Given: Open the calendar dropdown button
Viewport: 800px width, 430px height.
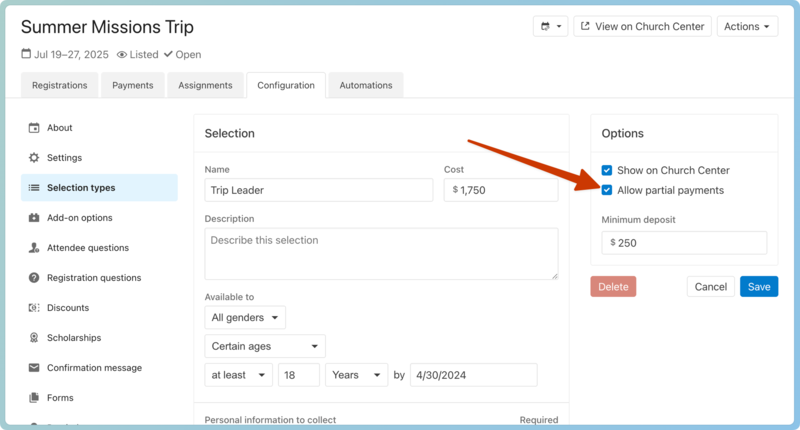Looking at the screenshot, I should point(551,27).
